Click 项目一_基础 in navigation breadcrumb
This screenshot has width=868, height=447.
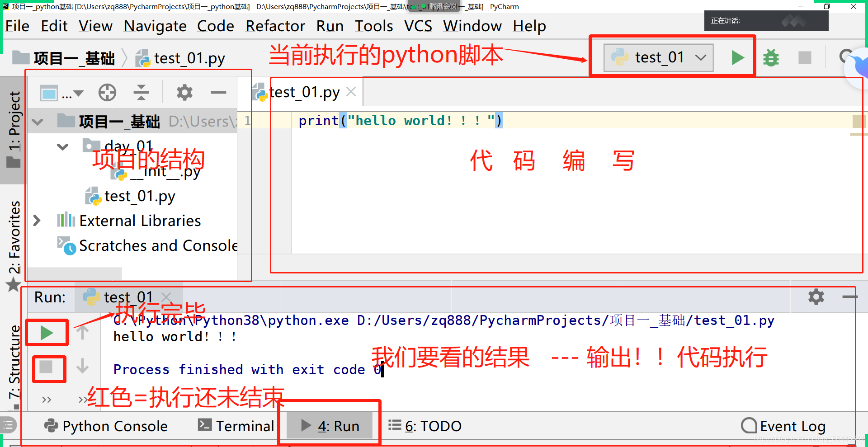pyautogui.click(x=63, y=58)
